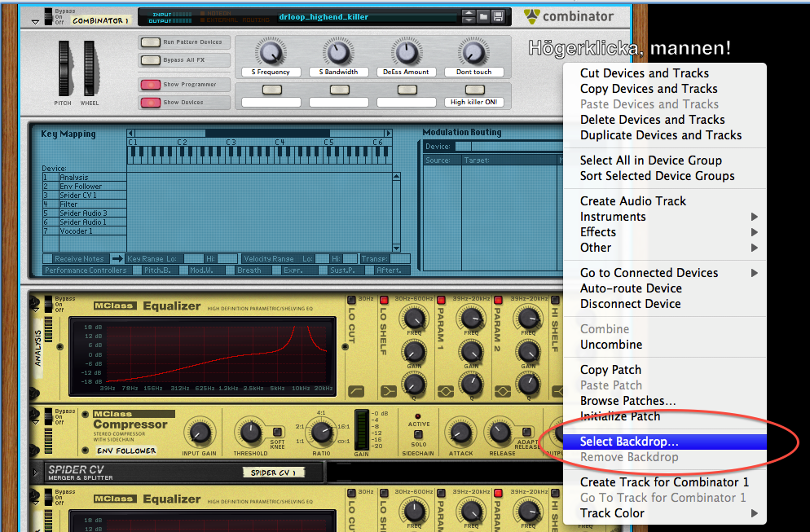This screenshot has height=532, width=810.
Task: Click the S Frequency knob
Action: pos(271,51)
